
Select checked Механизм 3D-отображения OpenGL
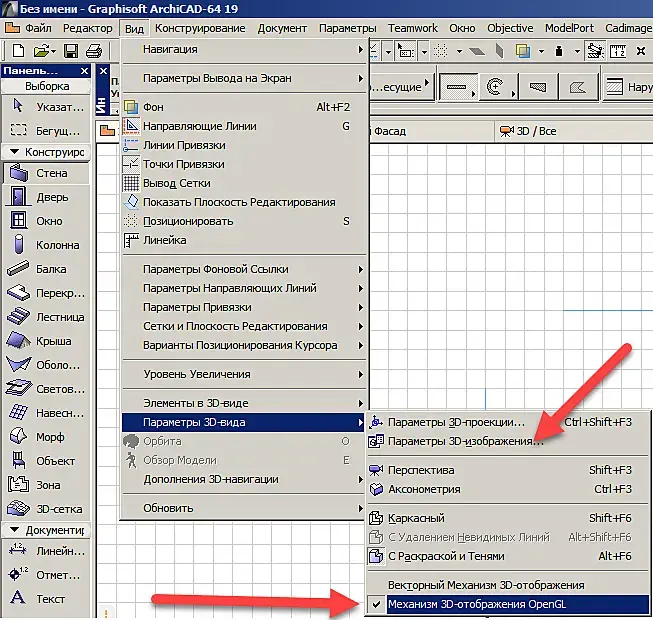[508, 604]
